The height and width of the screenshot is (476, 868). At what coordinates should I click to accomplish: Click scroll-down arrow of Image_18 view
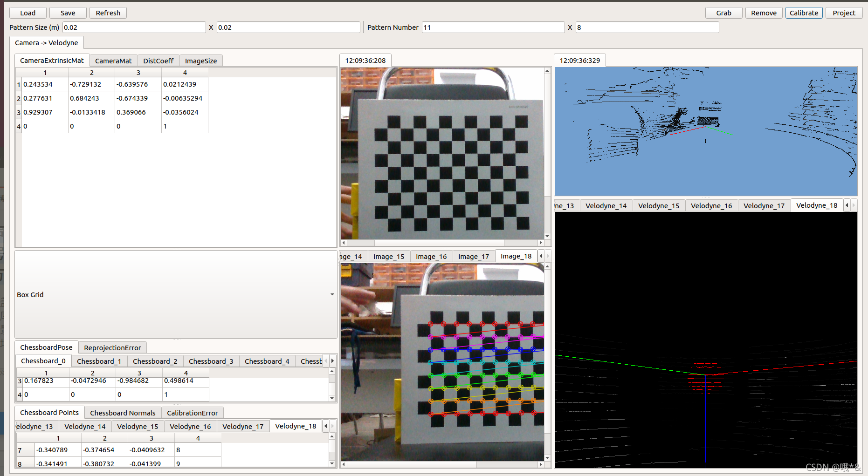(x=547, y=458)
